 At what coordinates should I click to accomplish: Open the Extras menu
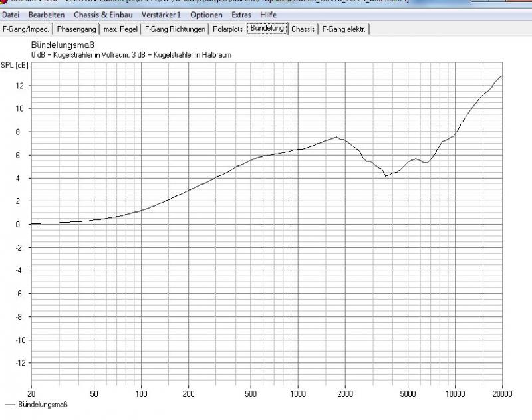[x=241, y=15]
